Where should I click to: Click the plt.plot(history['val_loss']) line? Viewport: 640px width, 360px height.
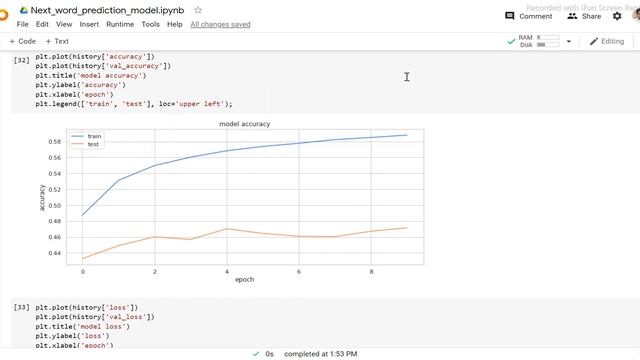pyautogui.click(x=95, y=317)
